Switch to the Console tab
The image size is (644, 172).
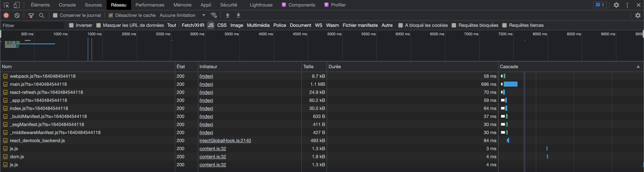click(67, 5)
